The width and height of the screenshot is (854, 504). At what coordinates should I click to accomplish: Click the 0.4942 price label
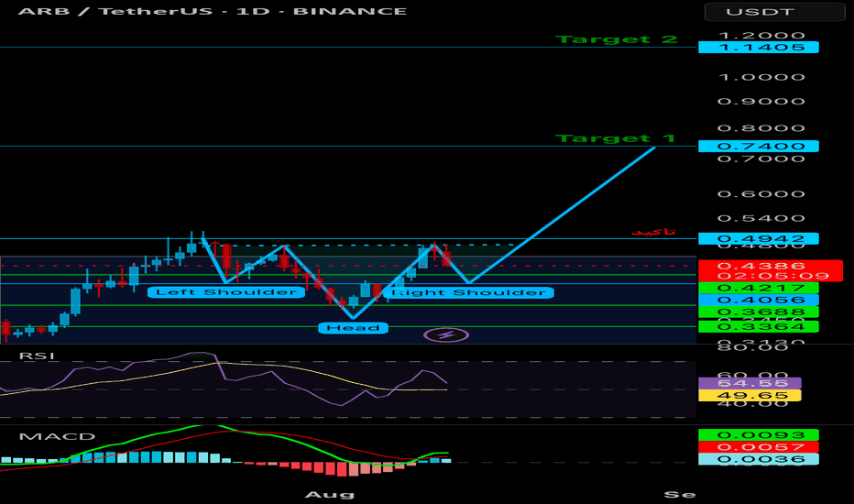pyautogui.click(x=758, y=238)
